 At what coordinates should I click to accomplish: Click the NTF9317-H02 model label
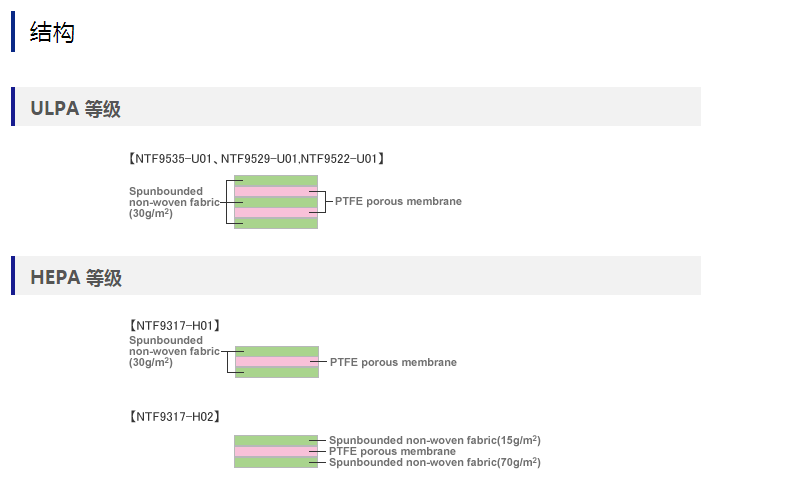tap(174, 416)
